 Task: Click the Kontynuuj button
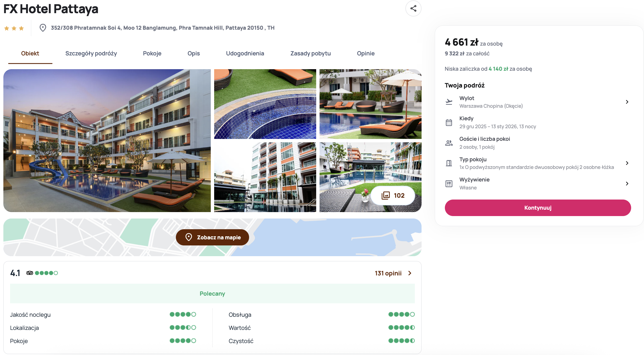tap(538, 208)
